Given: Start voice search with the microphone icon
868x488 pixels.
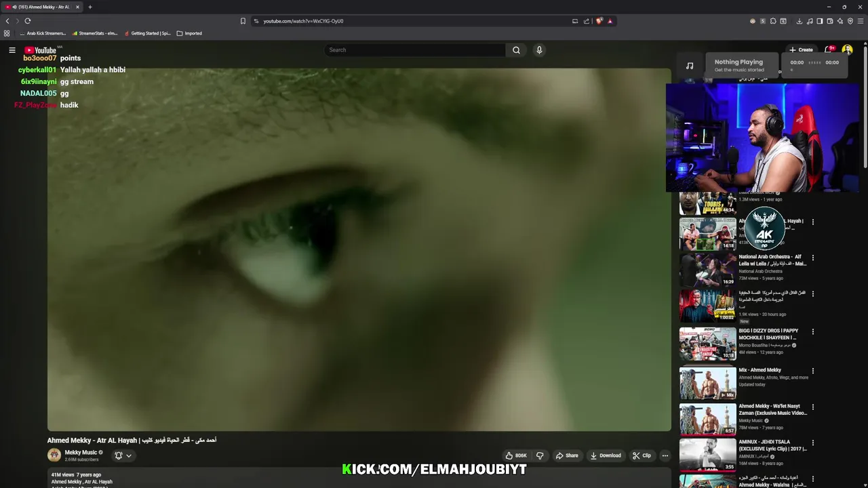Looking at the screenshot, I should click(539, 50).
